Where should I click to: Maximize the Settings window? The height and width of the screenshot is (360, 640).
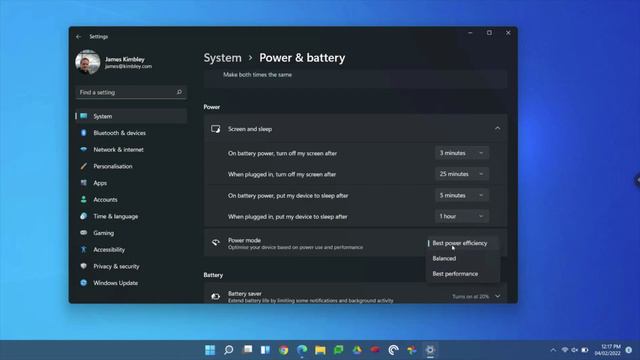pos(489,33)
